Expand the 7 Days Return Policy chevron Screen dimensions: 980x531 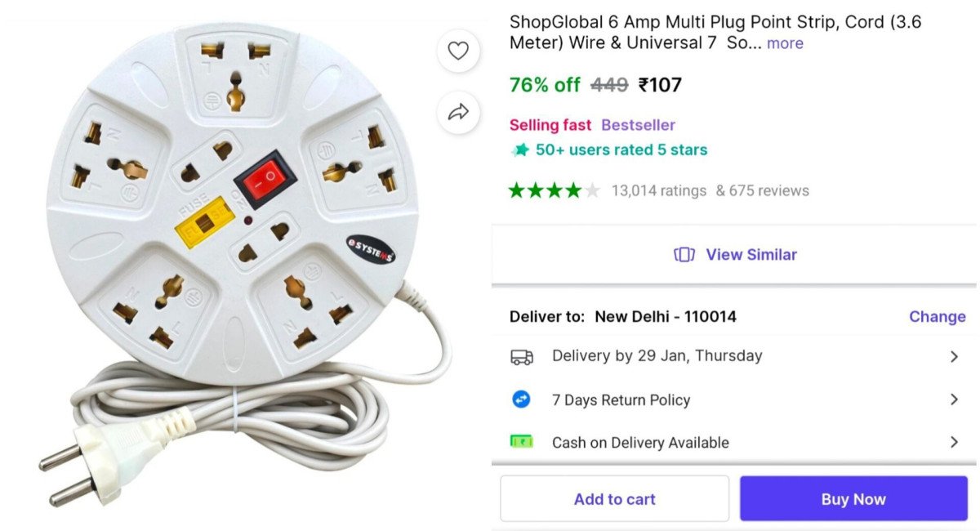click(954, 399)
